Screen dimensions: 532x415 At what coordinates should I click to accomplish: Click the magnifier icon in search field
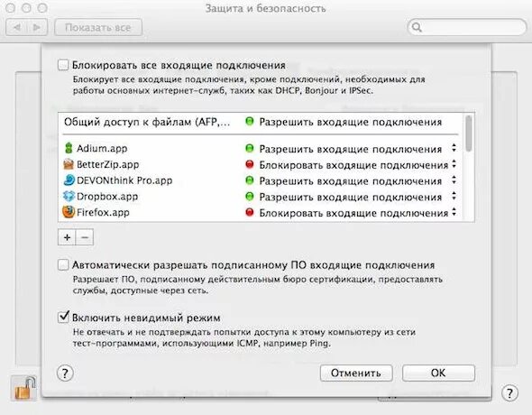click(417, 27)
